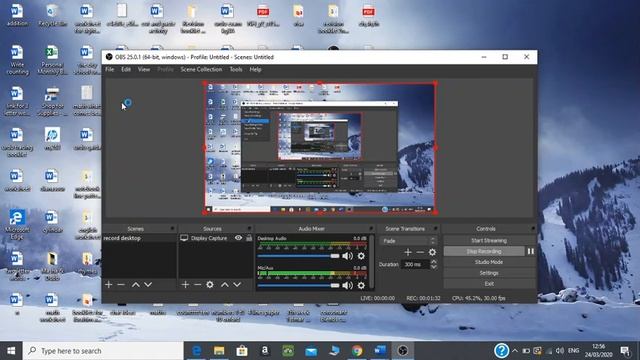
Task: Open the OBS Studio icon in the taskbar
Action: (x=402, y=351)
